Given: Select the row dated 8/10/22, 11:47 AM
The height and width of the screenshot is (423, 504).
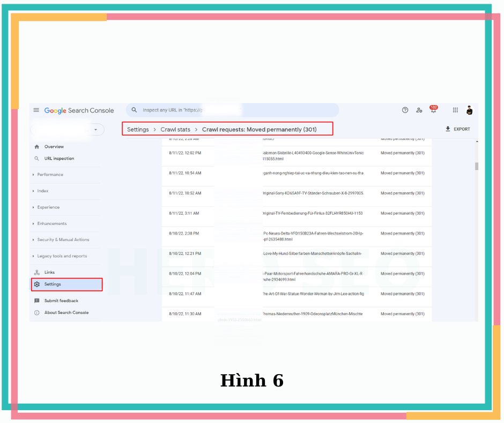Looking at the screenshot, I should pos(297,297).
